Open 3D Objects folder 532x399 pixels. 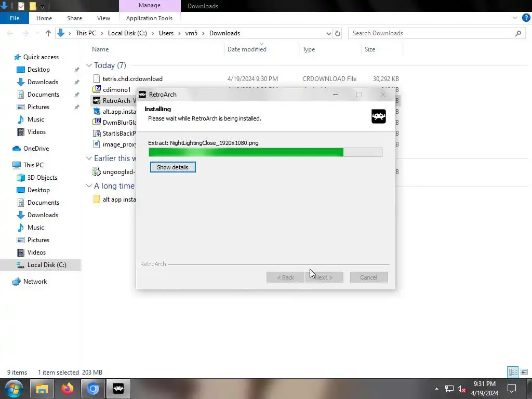click(42, 178)
